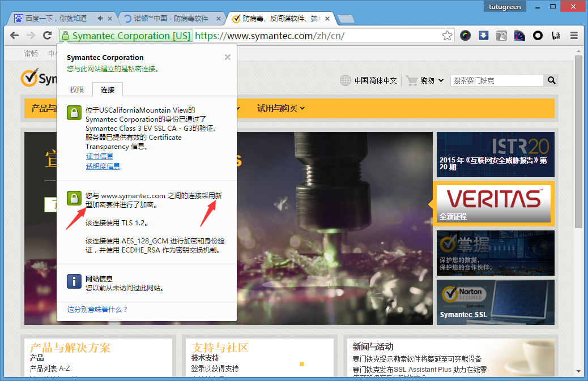Go forward using the browser forward arrow
The image size is (588, 381).
coord(31,36)
